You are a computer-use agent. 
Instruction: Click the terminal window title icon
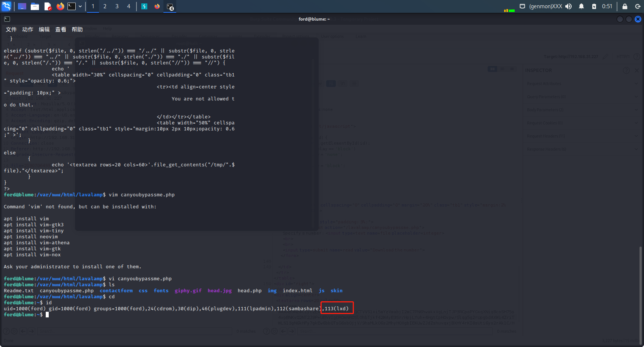click(x=7, y=19)
